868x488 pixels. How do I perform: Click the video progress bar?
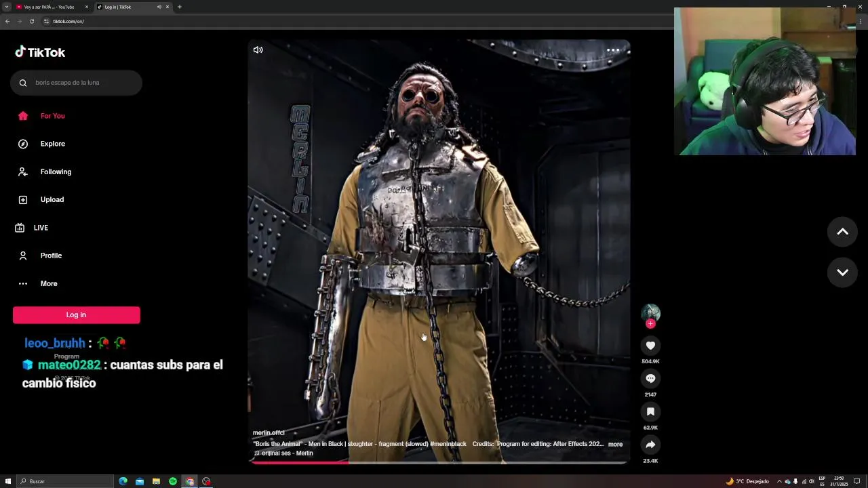click(439, 462)
